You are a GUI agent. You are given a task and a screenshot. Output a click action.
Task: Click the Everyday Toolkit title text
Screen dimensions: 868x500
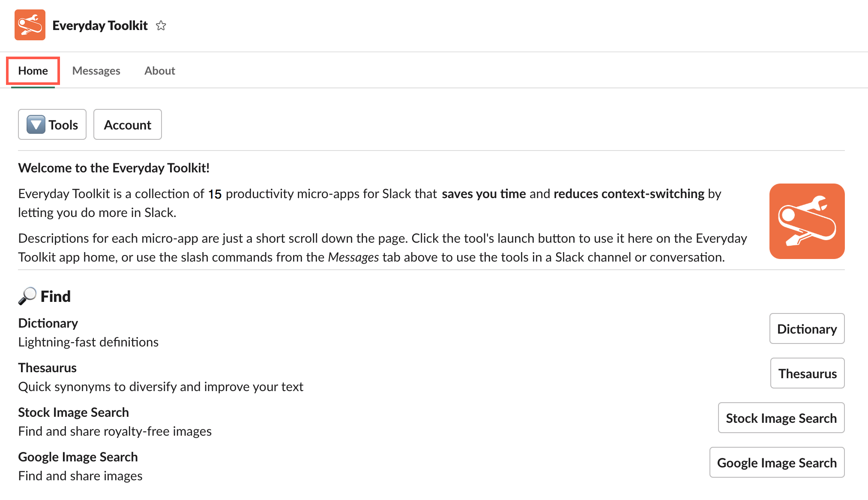click(100, 26)
